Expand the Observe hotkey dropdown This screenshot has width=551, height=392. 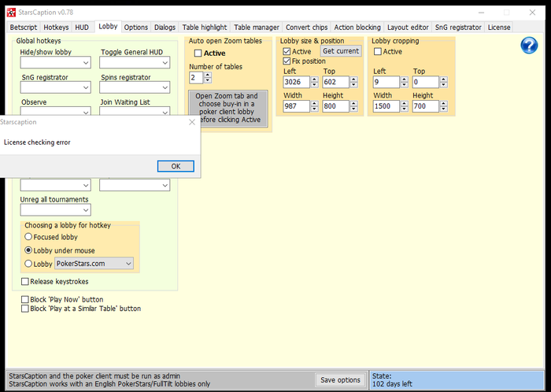(x=56, y=111)
